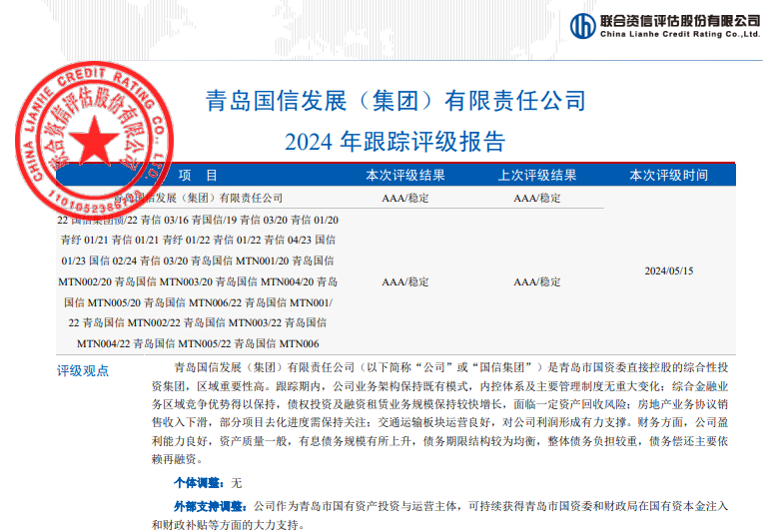Click the bond list line starting MTN004/22 青岛国信

click(x=198, y=343)
